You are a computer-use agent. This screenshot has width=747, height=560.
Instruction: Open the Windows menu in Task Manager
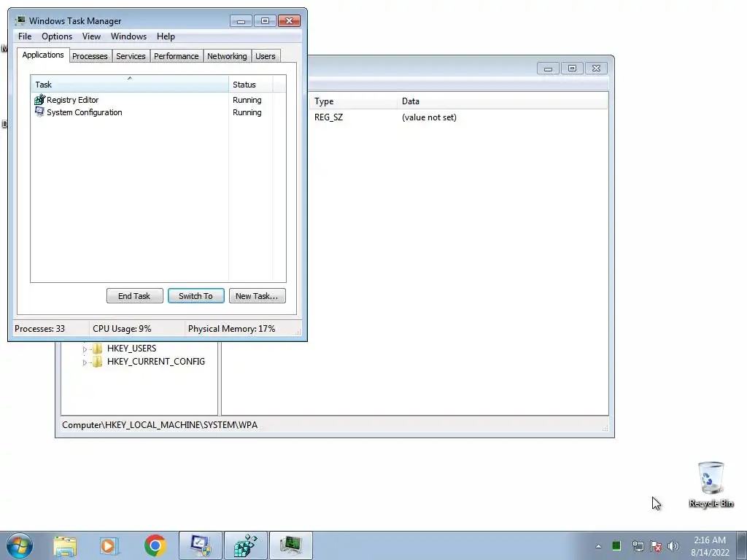click(x=128, y=36)
